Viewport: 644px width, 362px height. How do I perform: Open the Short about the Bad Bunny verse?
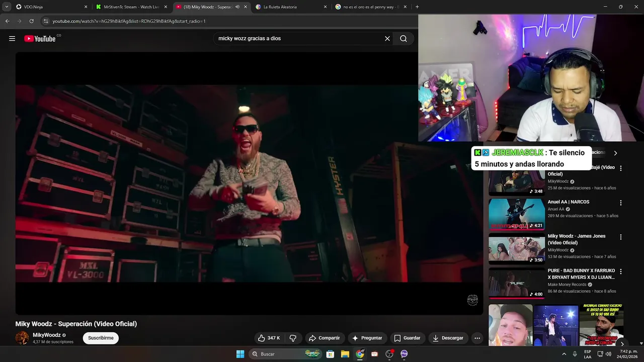(x=601, y=325)
